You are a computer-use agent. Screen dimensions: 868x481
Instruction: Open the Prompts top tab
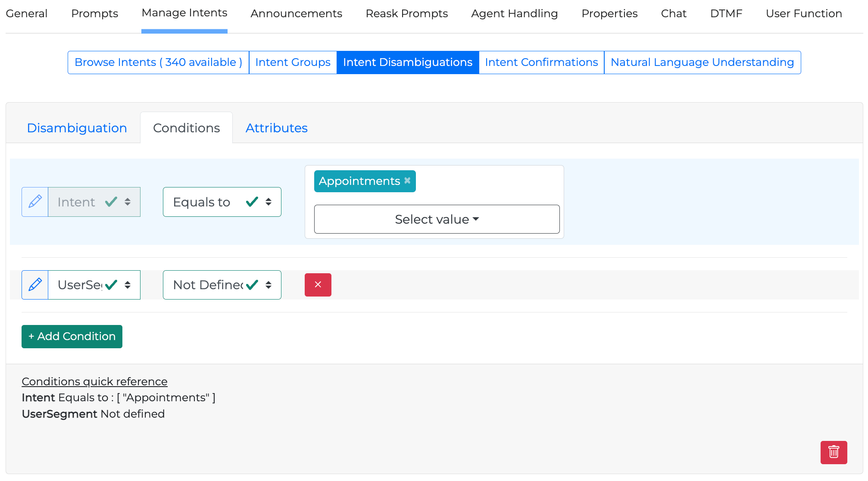94,14
